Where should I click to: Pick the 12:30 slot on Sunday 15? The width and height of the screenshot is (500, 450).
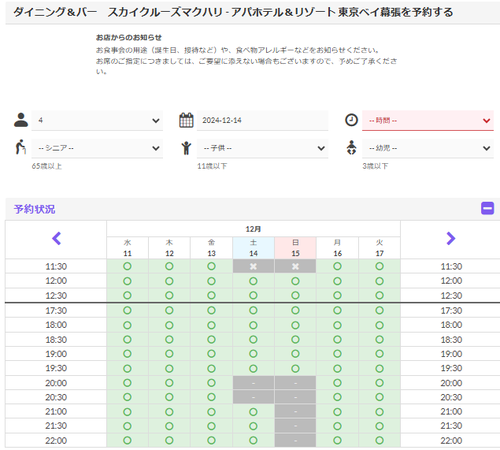pyautogui.click(x=295, y=295)
